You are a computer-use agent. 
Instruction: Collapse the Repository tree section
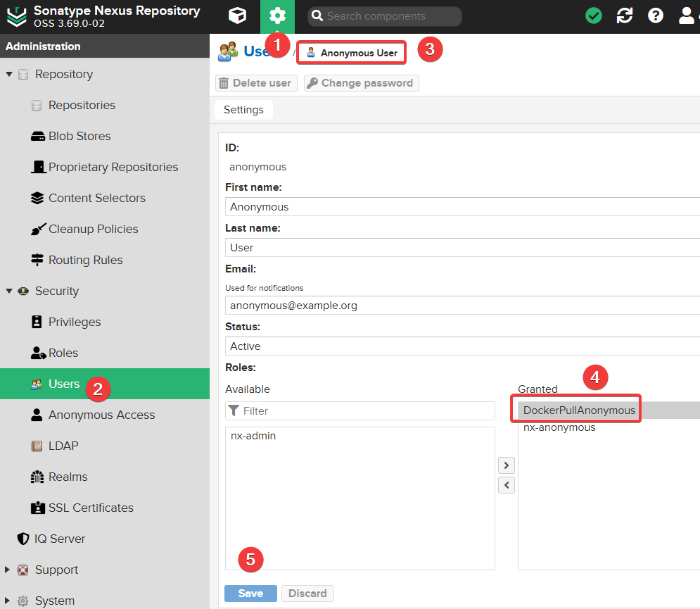click(x=9, y=75)
